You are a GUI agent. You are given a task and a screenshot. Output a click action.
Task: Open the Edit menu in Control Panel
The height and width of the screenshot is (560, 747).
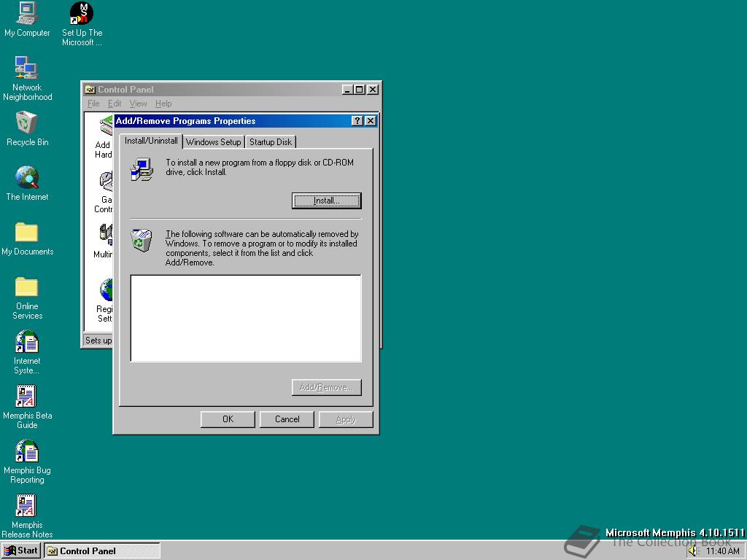pos(115,104)
